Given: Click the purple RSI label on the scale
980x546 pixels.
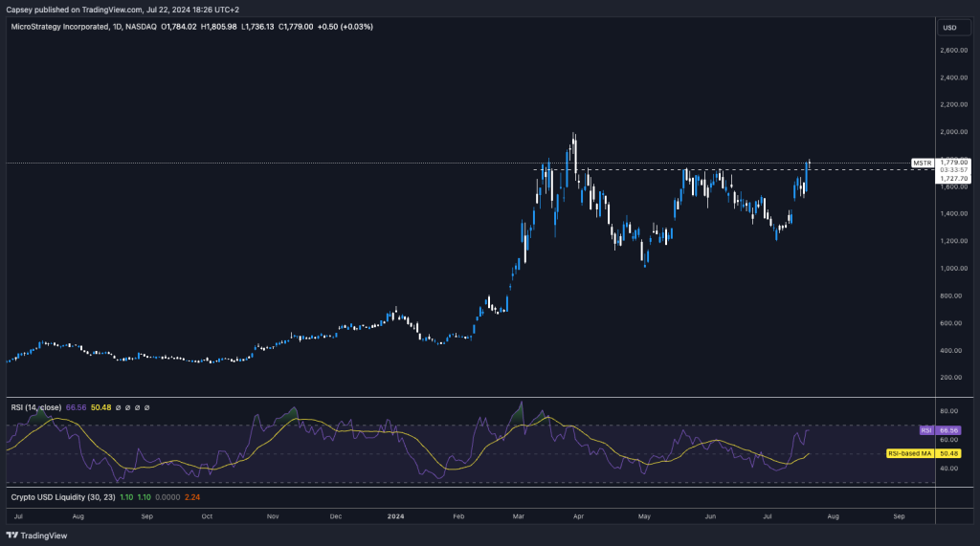Looking at the screenshot, I should coord(925,430).
